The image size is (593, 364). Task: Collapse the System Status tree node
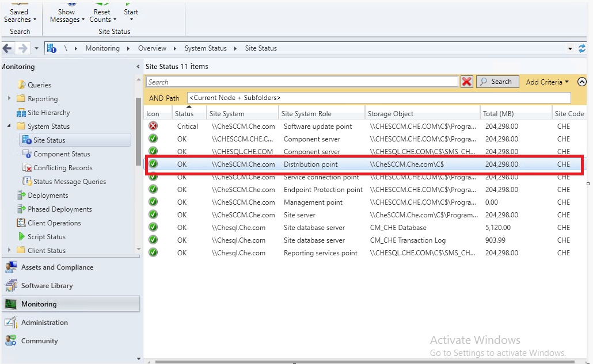pyautogui.click(x=9, y=126)
